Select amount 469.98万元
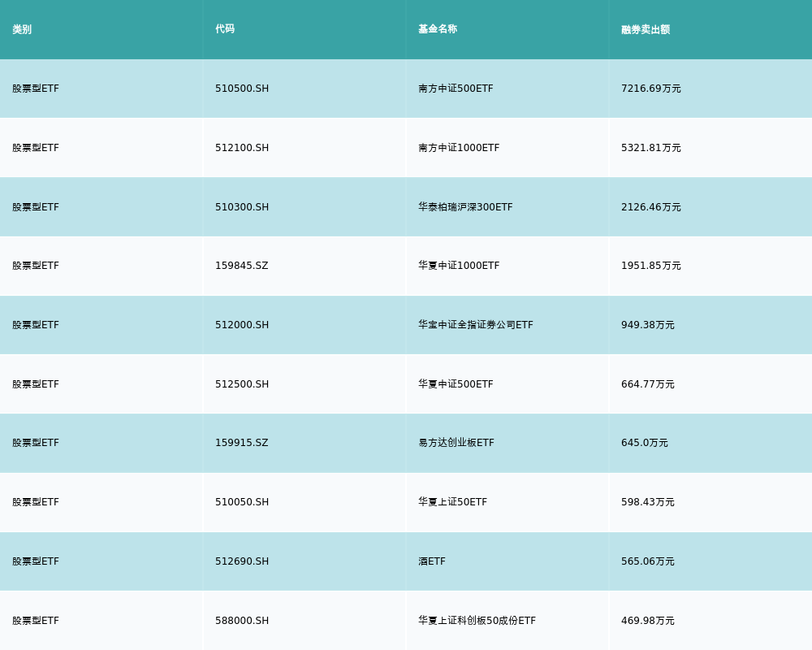The width and height of the screenshot is (812, 650). 648,621
